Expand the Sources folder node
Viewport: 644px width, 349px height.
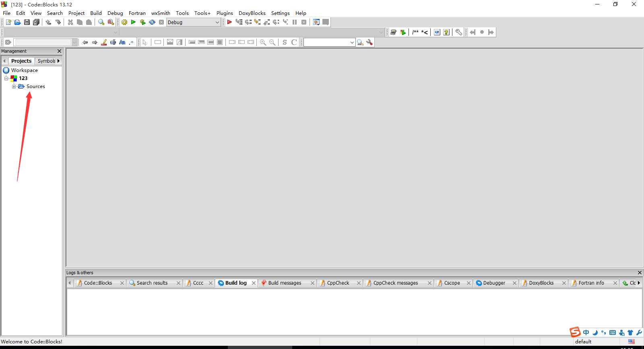(x=14, y=86)
